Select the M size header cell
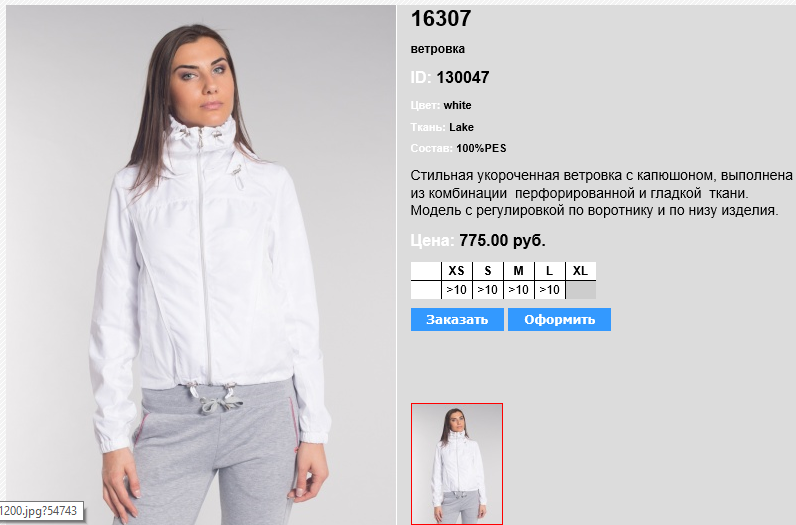The width and height of the screenshot is (796, 525). [519, 271]
